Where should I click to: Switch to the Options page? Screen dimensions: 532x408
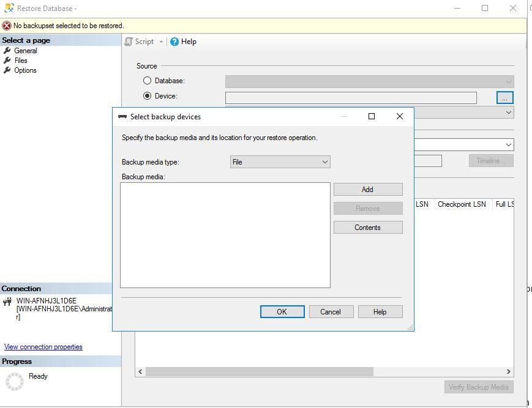pyautogui.click(x=25, y=70)
